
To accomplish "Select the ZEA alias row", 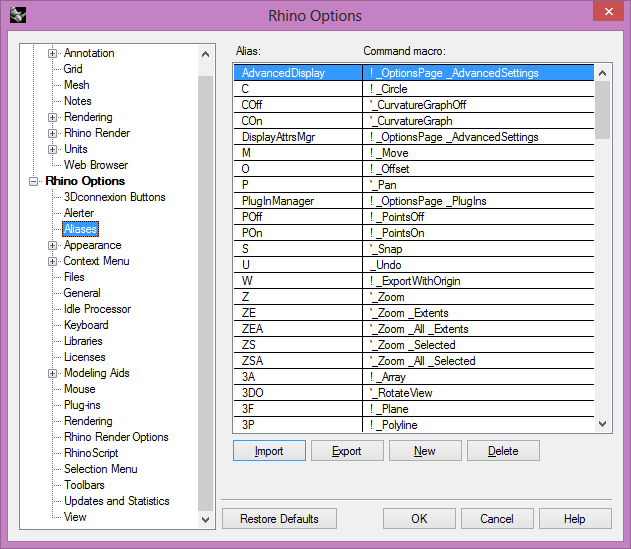I will coord(297,329).
